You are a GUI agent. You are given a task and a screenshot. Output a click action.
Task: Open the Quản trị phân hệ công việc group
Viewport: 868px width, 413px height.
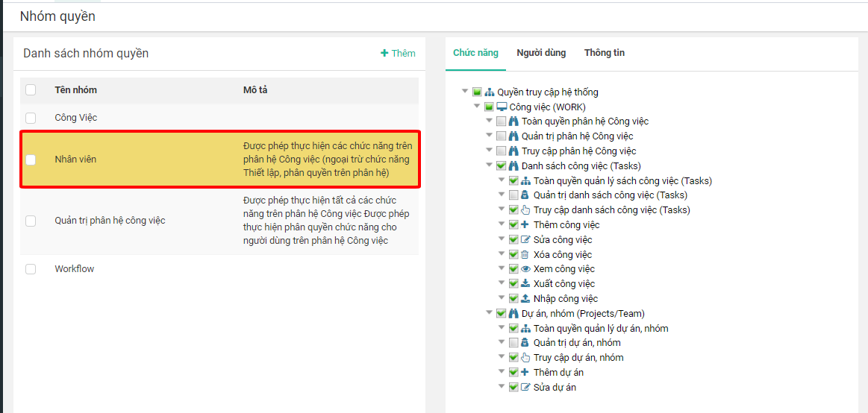tap(110, 221)
